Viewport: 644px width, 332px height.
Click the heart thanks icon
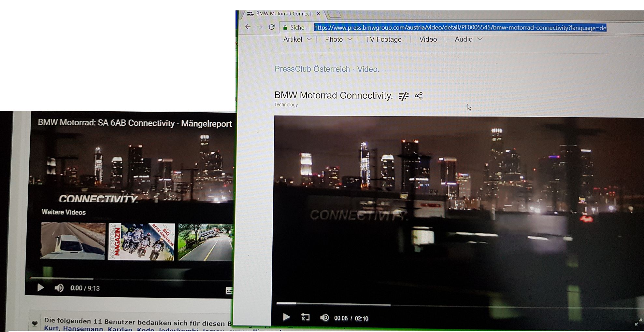coord(35,323)
